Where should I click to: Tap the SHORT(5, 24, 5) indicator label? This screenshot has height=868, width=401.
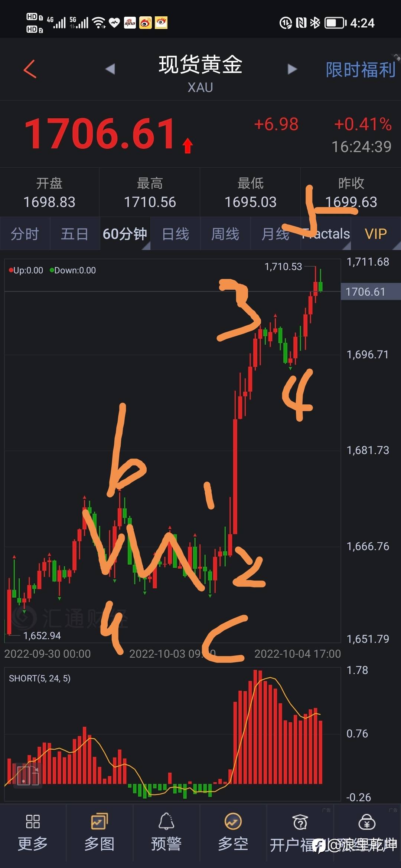point(40,678)
